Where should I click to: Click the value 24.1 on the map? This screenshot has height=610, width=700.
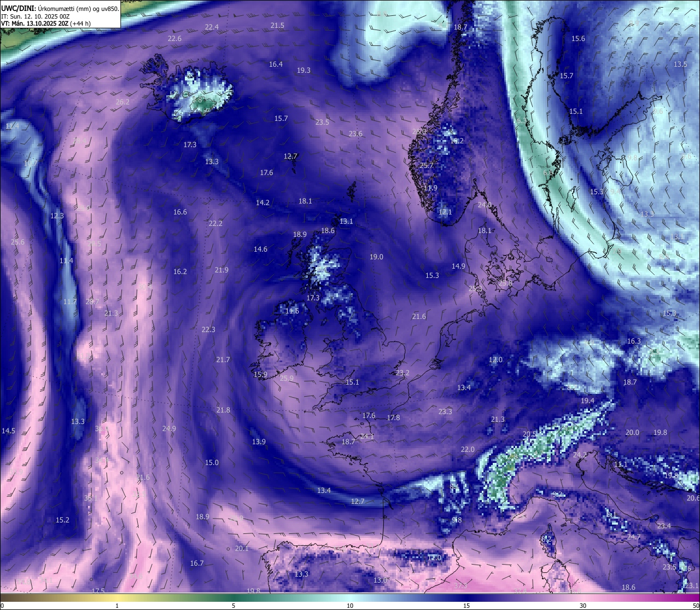point(367,436)
